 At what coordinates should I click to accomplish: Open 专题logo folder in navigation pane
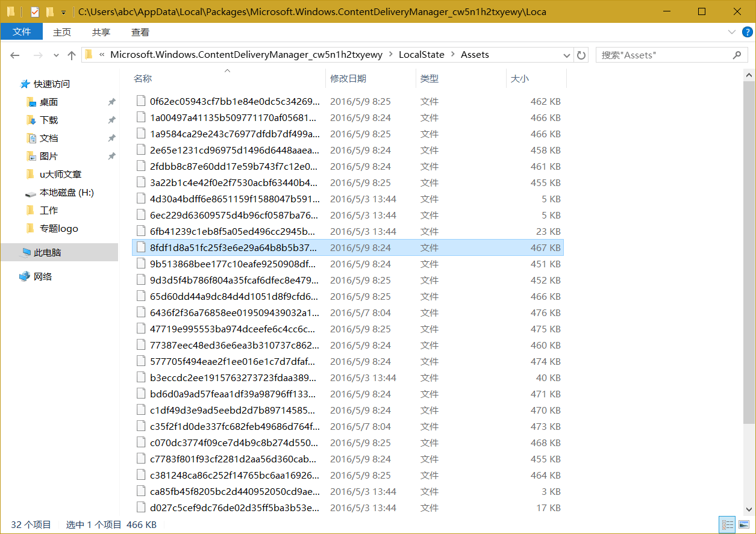[x=59, y=229]
